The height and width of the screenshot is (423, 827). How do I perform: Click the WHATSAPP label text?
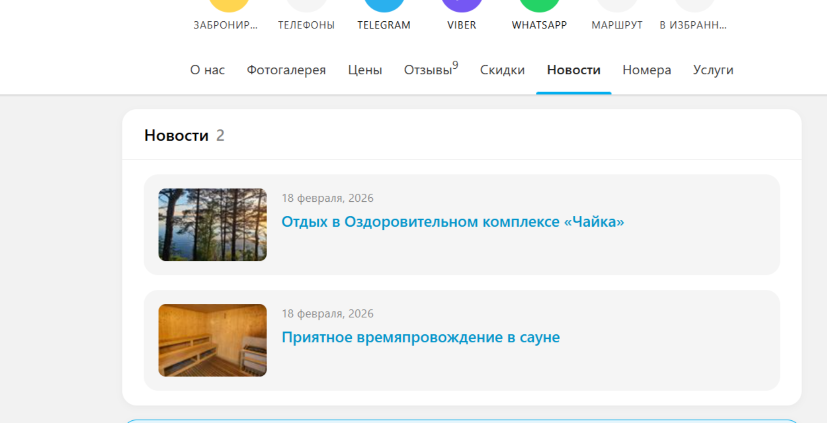(539, 25)
